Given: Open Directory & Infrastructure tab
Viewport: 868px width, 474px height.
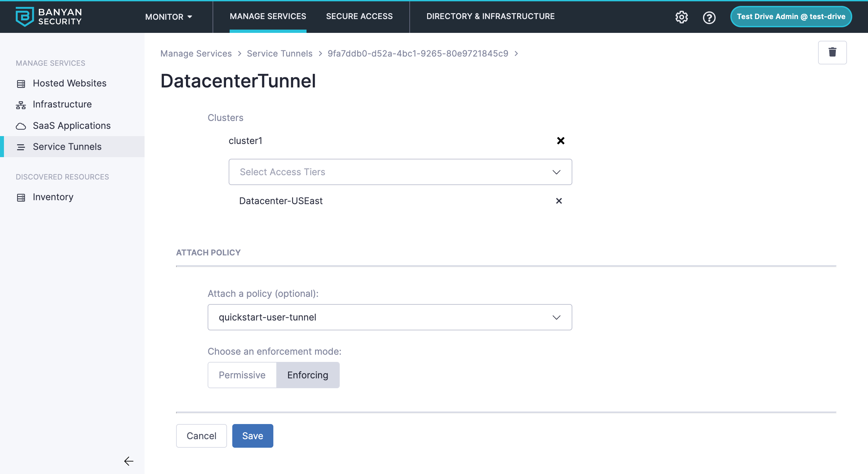Looking at the screenshot, I should [x=490, y=16].
